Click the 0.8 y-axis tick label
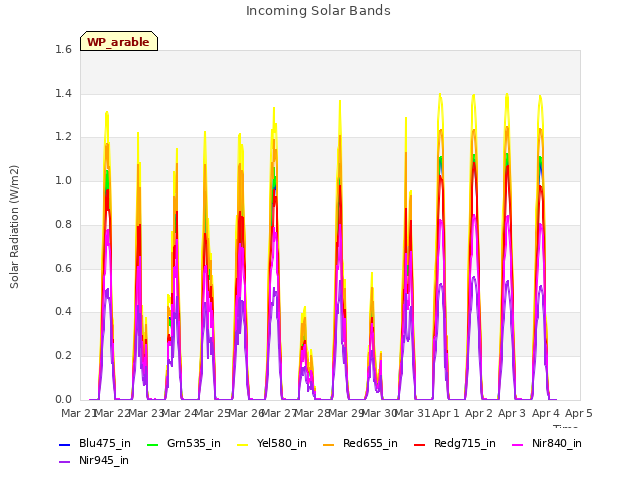This screenshot has width=640, height=480. click(x=63, y=224)
